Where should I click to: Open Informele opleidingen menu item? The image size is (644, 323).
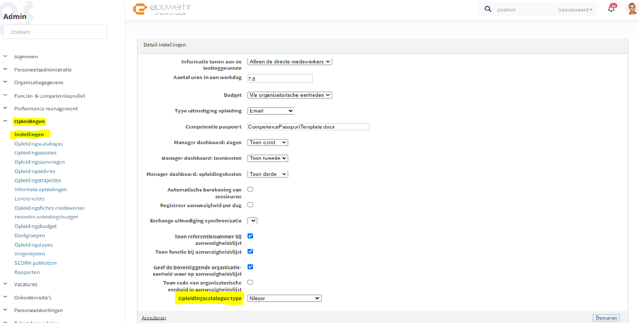coord(41,189)
